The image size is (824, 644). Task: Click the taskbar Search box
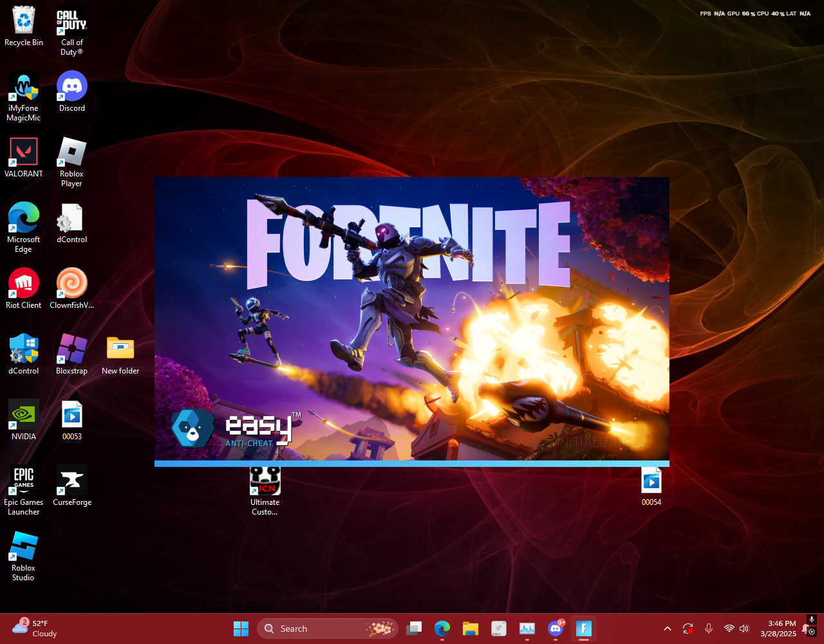[327, 629]
